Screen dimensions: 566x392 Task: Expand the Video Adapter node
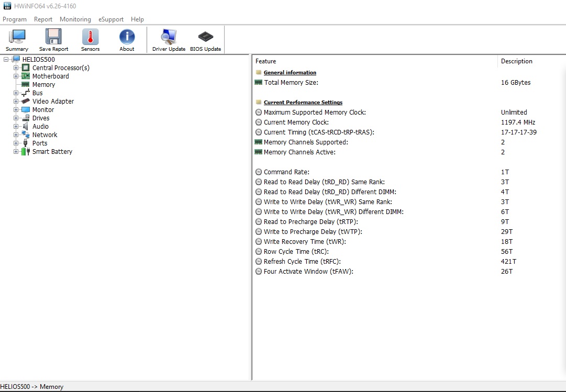(16, 101)
